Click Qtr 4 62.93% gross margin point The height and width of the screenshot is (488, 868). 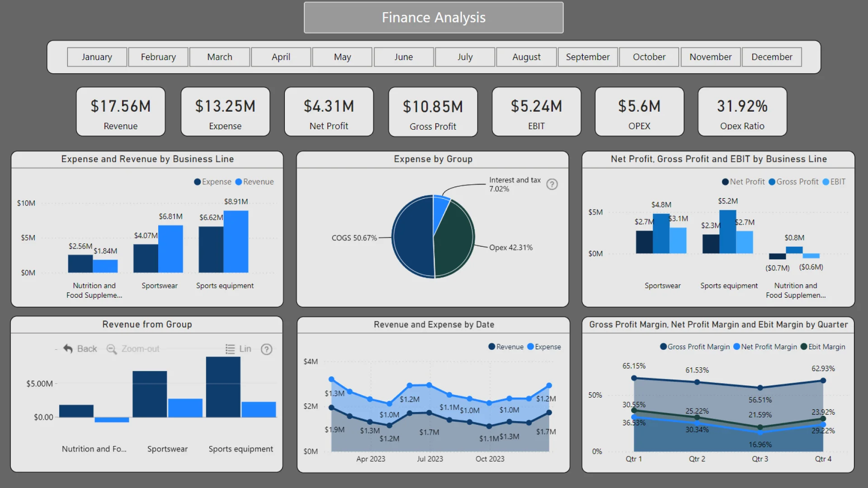pos(823,380)
